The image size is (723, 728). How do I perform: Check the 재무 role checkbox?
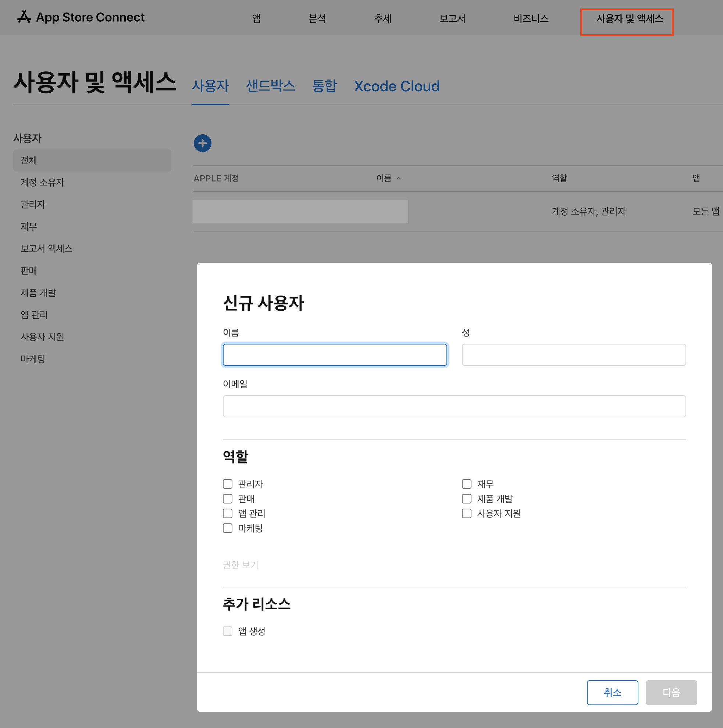pyautogui.click(x=467, y=484)
